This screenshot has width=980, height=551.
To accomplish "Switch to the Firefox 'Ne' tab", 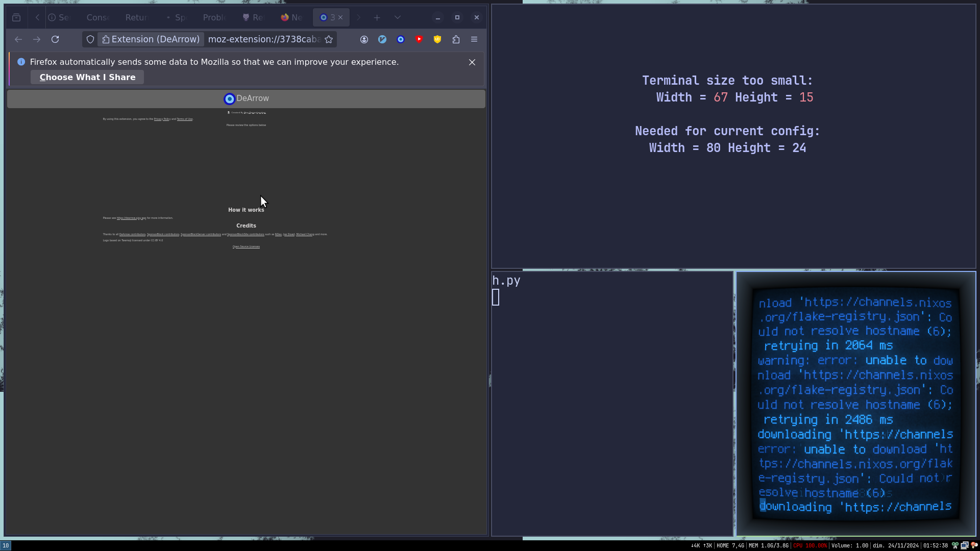I will pyautogui.click(x=291, y=17).
